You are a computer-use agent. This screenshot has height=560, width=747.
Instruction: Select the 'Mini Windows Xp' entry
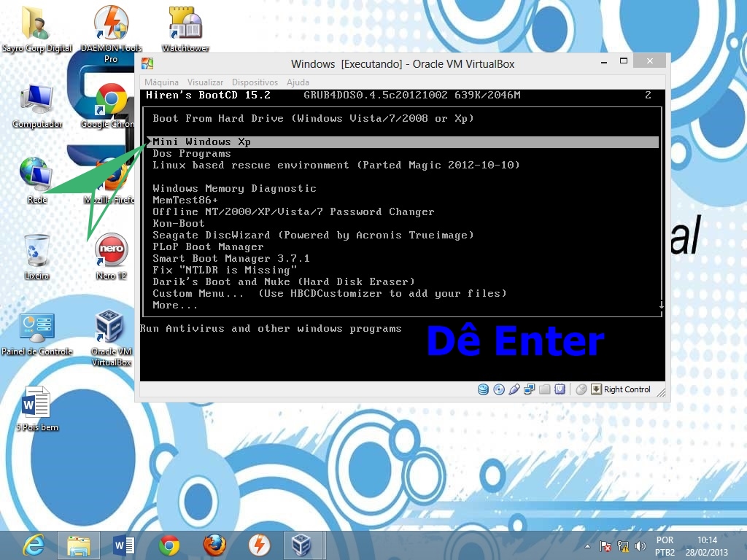(402, 141)
